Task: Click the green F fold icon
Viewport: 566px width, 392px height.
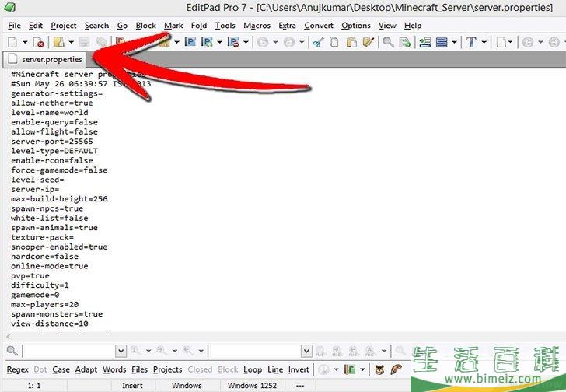Action: point(349,369)
